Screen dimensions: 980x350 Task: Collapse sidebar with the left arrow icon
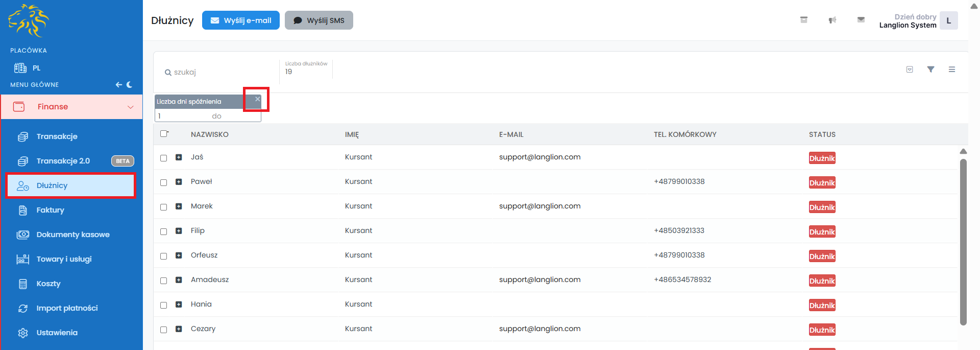coord(118,85)
